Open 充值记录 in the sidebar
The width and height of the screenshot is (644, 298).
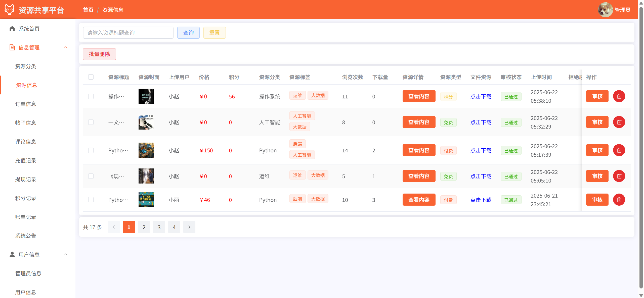26,160
